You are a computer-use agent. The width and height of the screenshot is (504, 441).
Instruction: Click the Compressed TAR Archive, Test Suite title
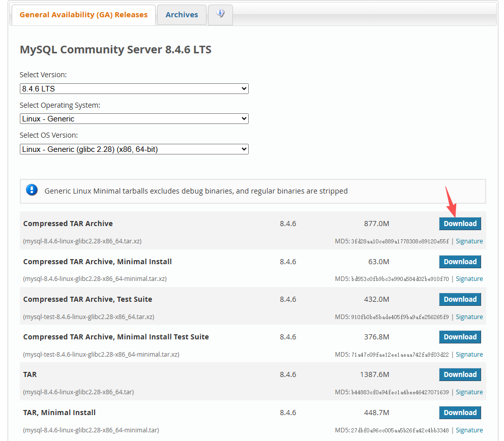tap(88, 299)
